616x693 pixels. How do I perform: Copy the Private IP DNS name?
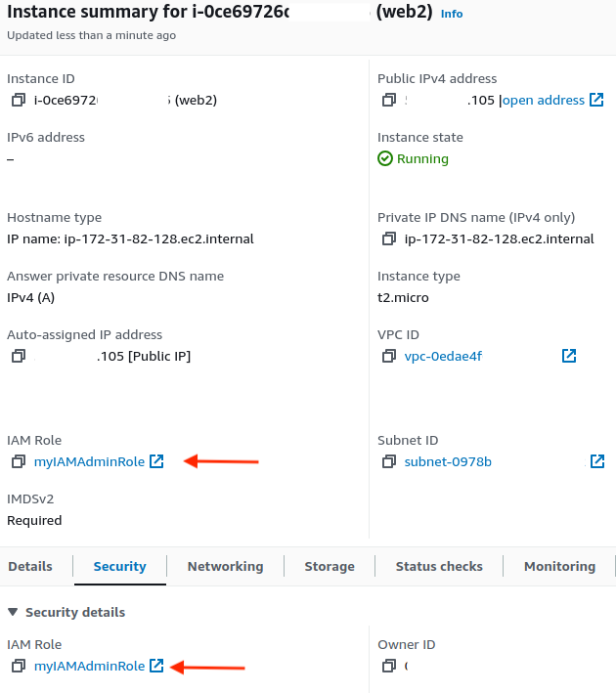389,238
